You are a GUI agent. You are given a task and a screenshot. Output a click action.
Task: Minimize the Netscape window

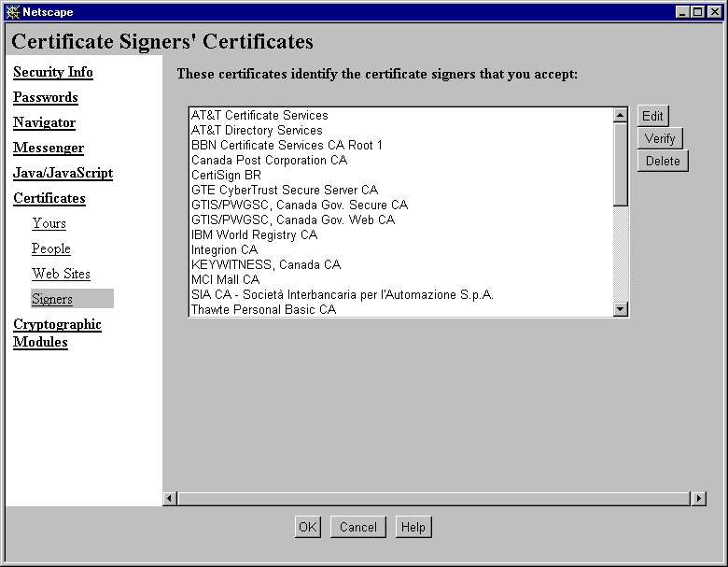click(682, 12)
